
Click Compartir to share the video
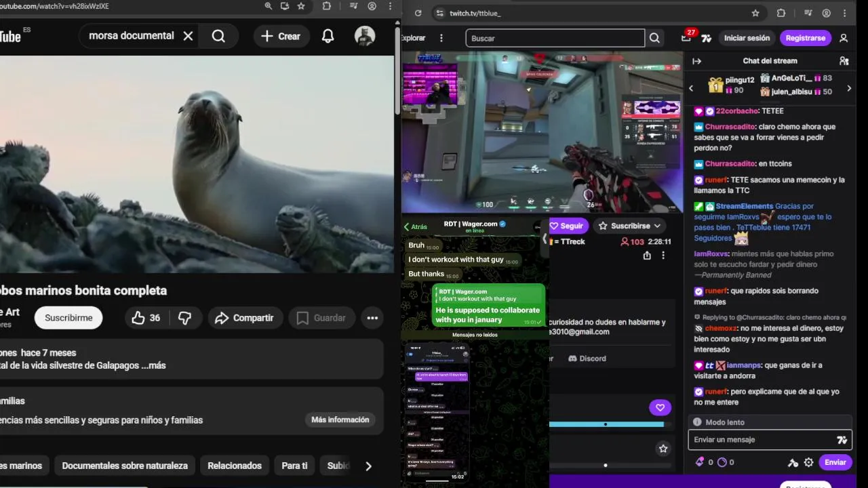244,318
